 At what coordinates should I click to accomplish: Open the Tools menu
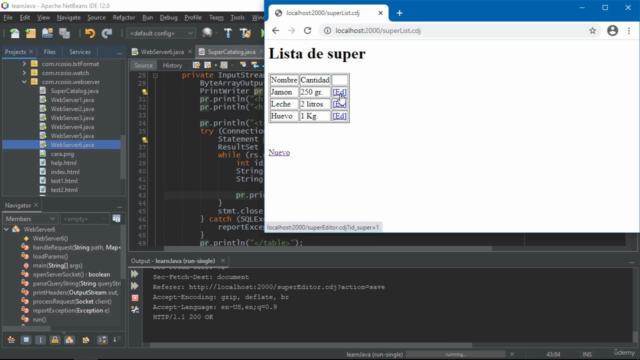pyautogui.click(x=238, y=18)
